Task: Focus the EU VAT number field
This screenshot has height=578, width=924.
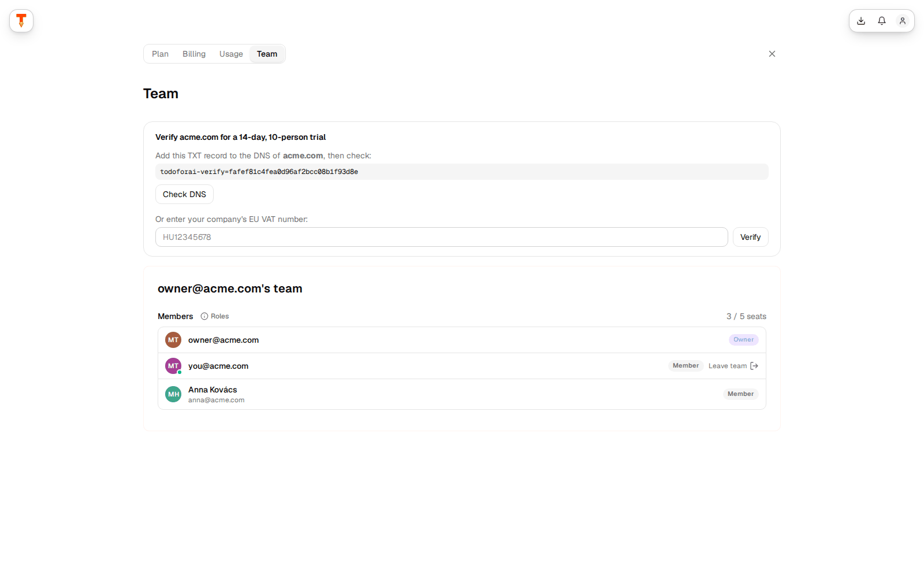Action: click(441, 237)
